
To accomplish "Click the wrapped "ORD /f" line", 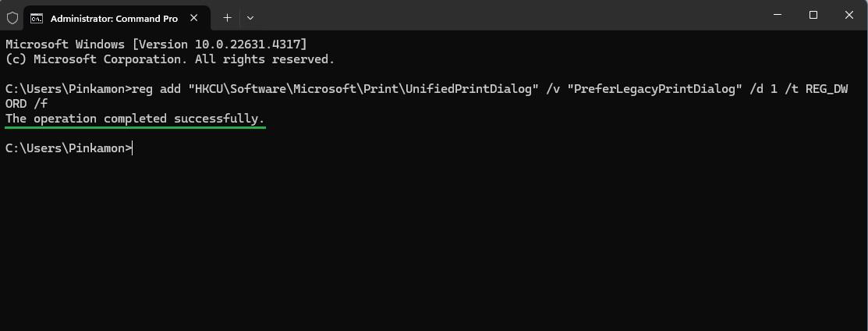I will [26, 103].
